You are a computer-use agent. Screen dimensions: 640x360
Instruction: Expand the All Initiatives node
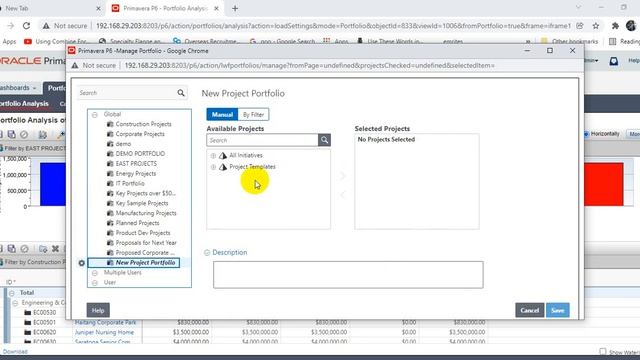213,156
